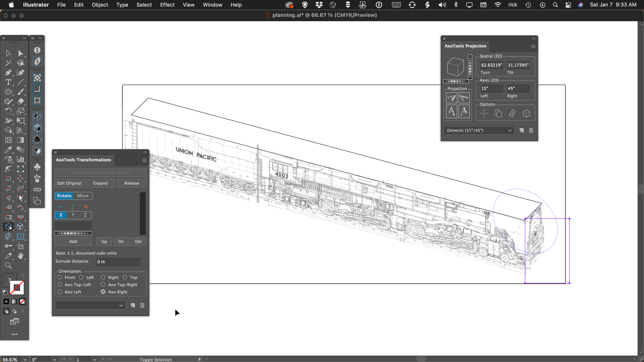This screenshot has width=644, height=362.
Task: Choose the Magic Wand tool
Action: point(8,63)
